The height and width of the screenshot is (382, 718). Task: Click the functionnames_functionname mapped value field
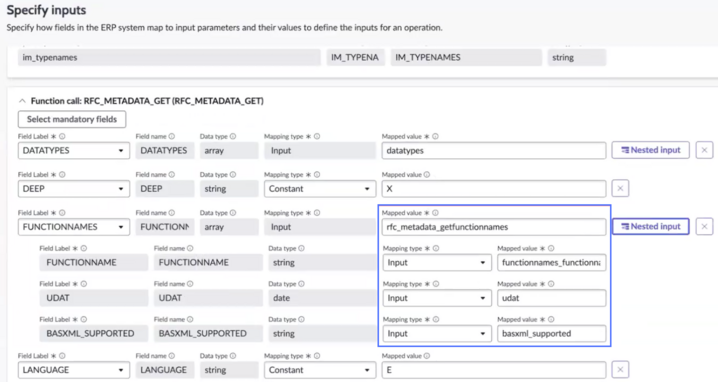click(x=551, y=262)
